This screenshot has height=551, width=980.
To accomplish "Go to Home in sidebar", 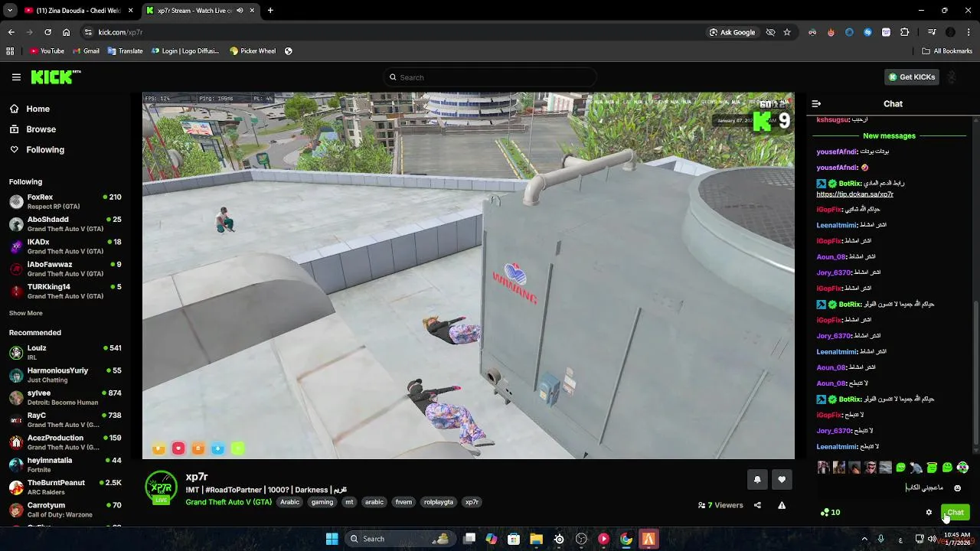I will (38, 109).
